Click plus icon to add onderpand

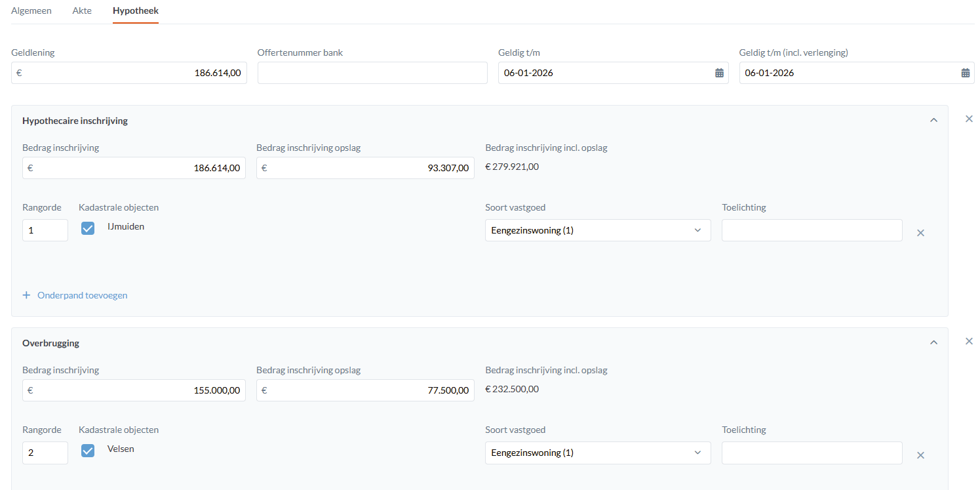(x=27, y=295)
